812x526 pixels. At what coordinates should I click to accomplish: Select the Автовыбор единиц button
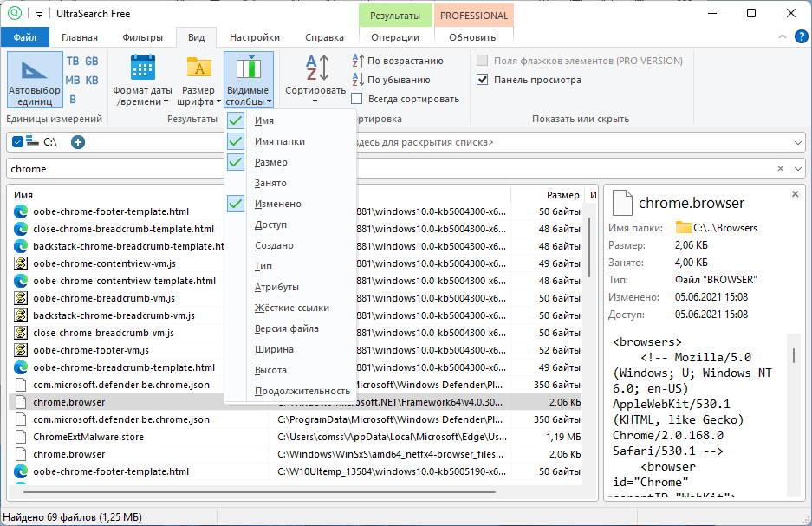(x=35, y=79)
